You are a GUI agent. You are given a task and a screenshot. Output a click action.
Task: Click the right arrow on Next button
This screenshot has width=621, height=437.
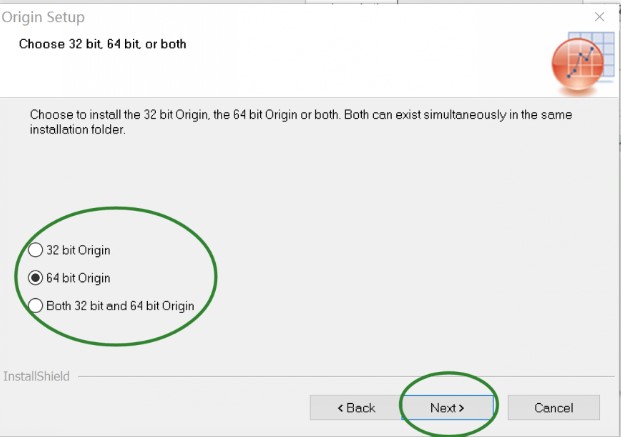461,408
